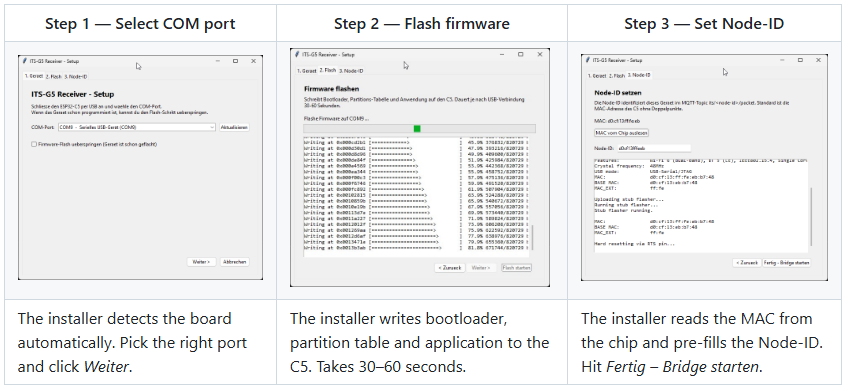Click the 'Node-ID:' field label
849x388 pixels.
605,148
